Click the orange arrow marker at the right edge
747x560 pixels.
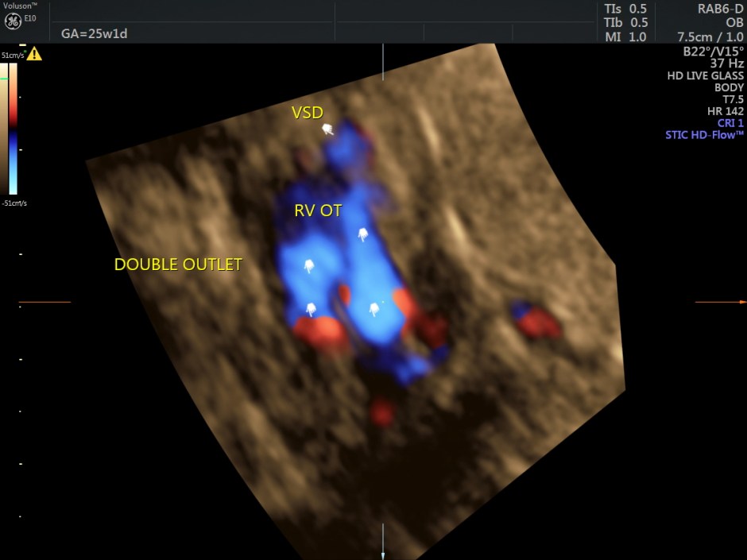(742, 302)
